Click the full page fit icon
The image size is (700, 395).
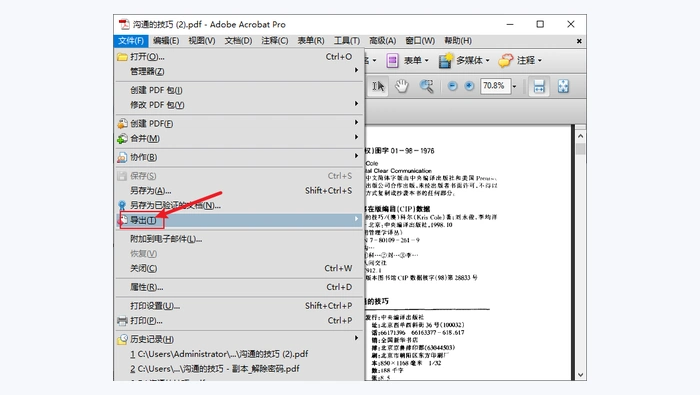563,86
